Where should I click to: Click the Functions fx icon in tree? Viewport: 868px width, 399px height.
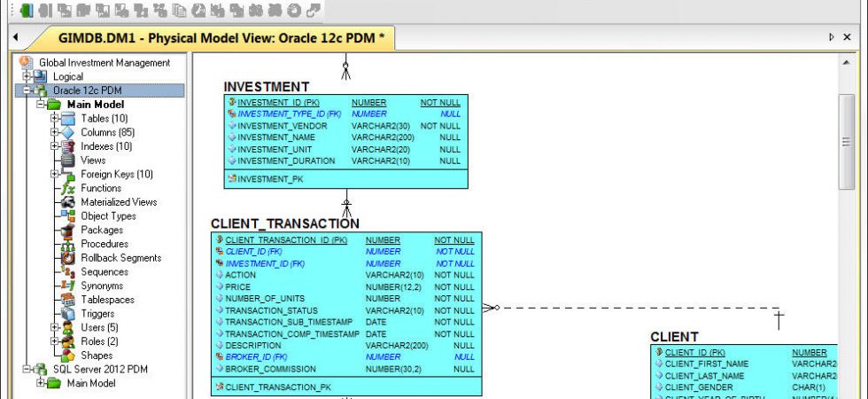click(68, 188)
